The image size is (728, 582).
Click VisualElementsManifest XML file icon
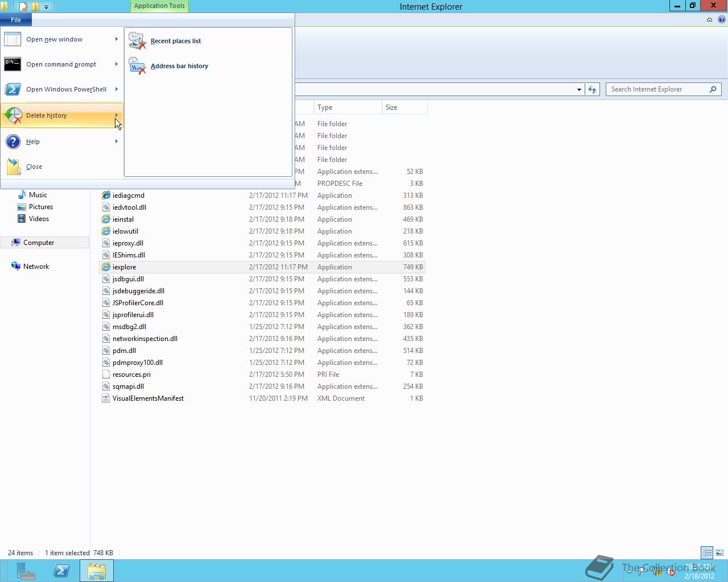[x=106, y=398]
